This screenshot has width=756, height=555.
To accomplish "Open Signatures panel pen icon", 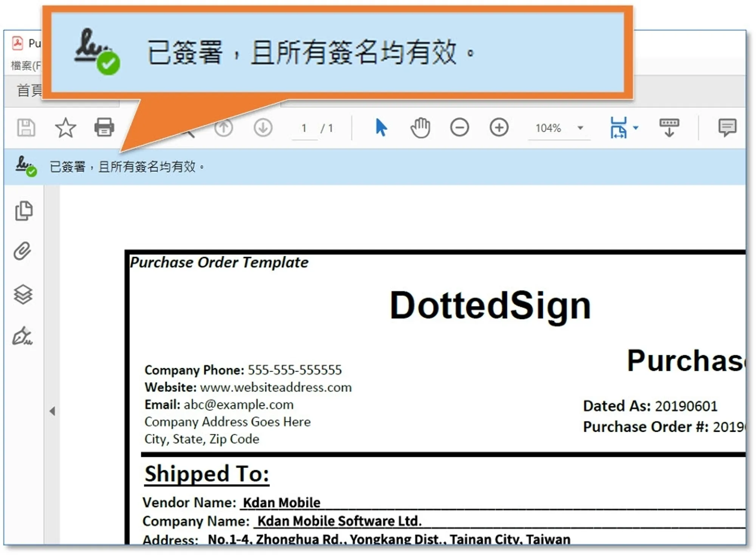I will click(x=23, y=336).
